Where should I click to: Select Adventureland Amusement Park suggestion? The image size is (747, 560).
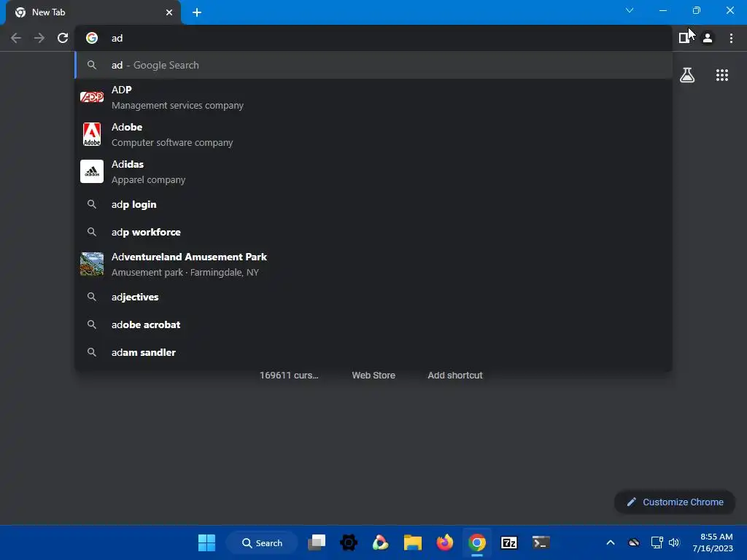(373, 264)
